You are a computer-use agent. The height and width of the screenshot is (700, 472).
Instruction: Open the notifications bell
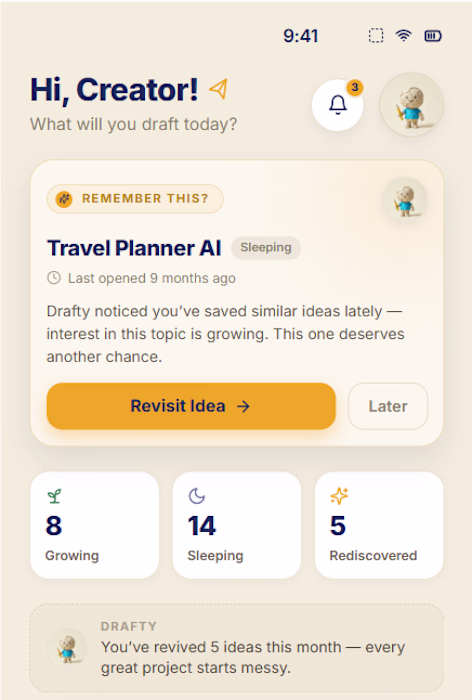[338, 105]
